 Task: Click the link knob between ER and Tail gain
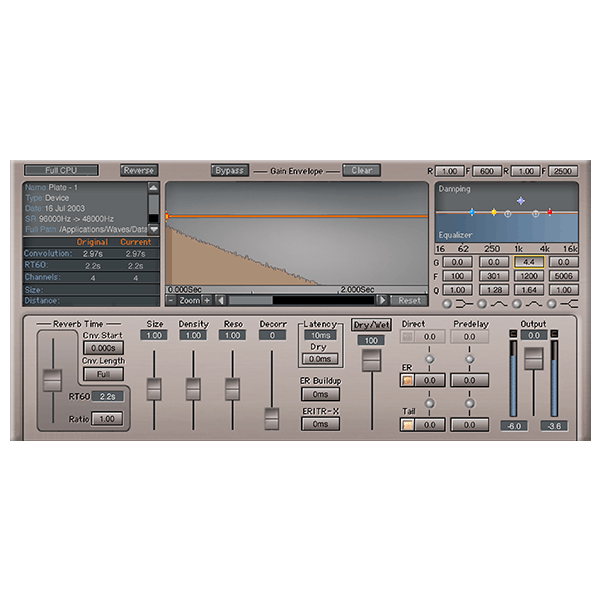tap(429, 403)
